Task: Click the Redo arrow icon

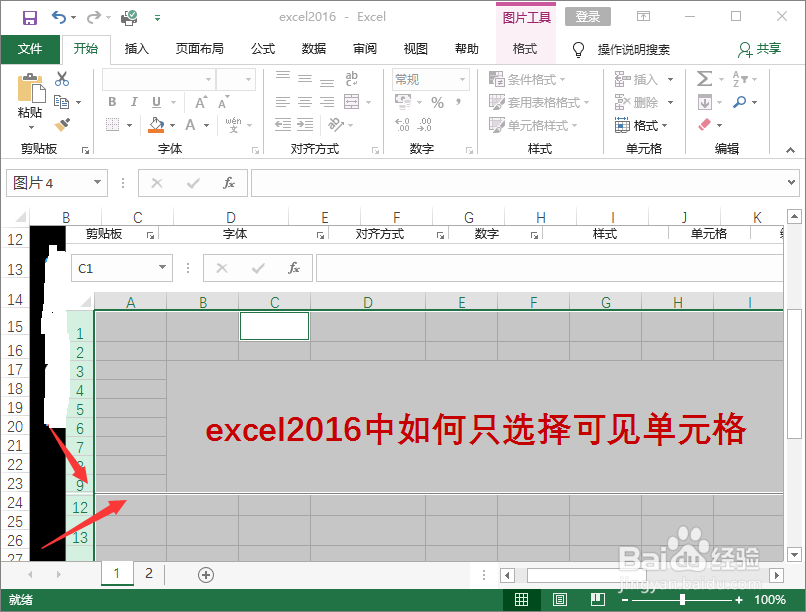Action: (94, 18)
